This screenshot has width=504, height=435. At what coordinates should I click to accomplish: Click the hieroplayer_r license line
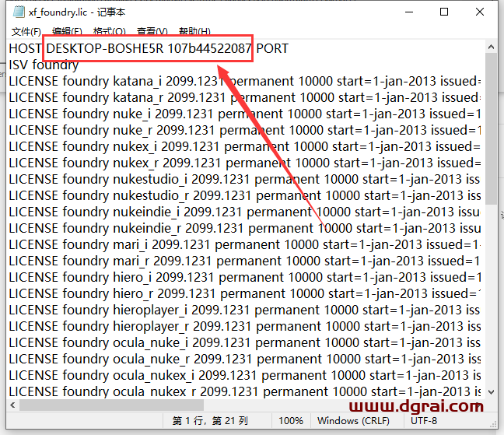coord(245,327)
